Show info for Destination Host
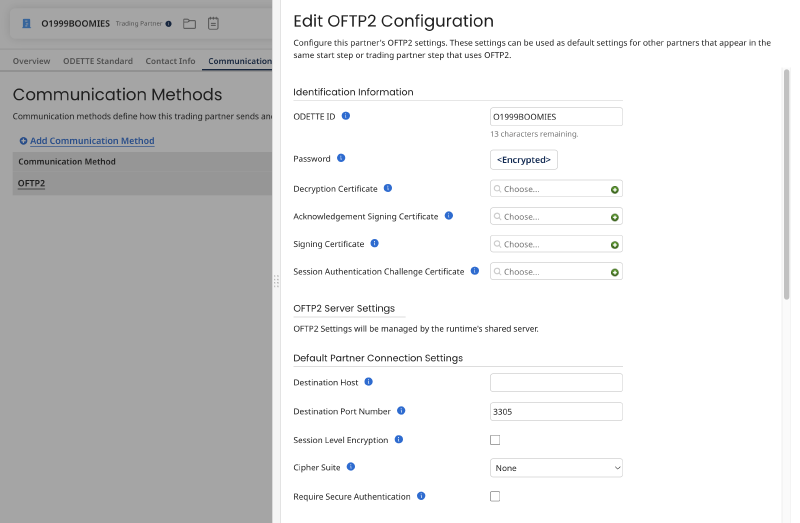The height and width of the screenshot is (523, 800). [369, 382]
